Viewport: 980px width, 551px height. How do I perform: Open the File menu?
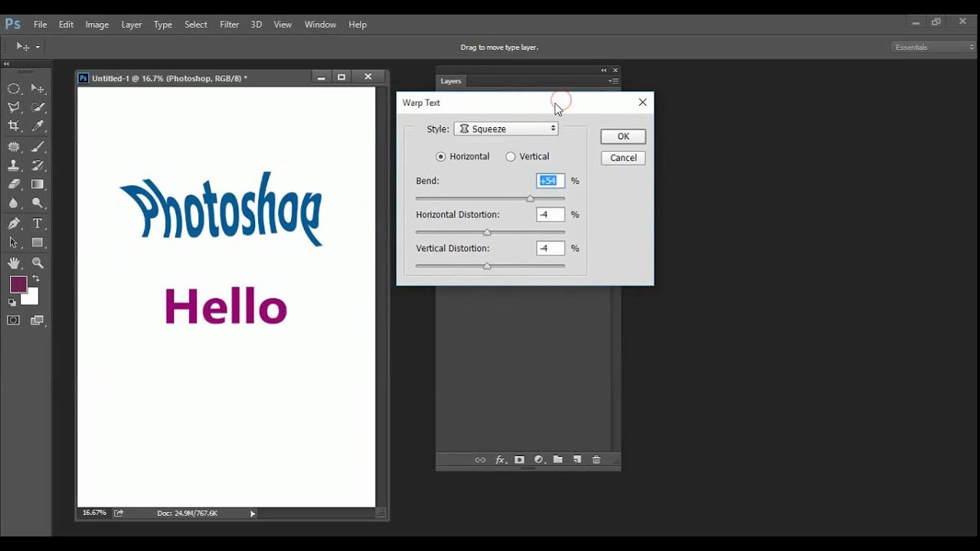point(40,24)
